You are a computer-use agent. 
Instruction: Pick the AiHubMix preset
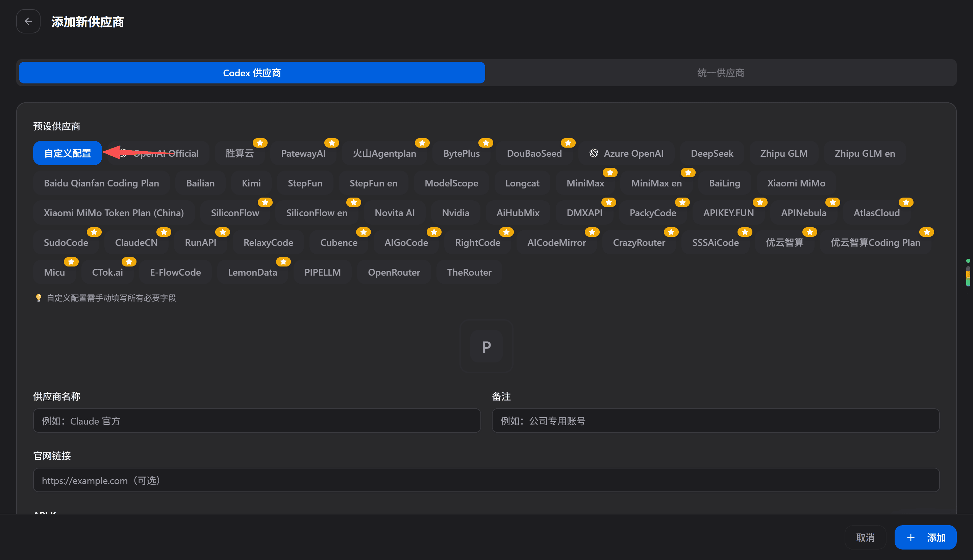[x=518, y=213]
